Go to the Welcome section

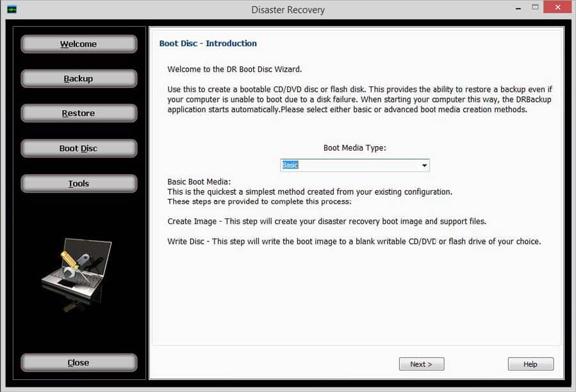point(79,44)
